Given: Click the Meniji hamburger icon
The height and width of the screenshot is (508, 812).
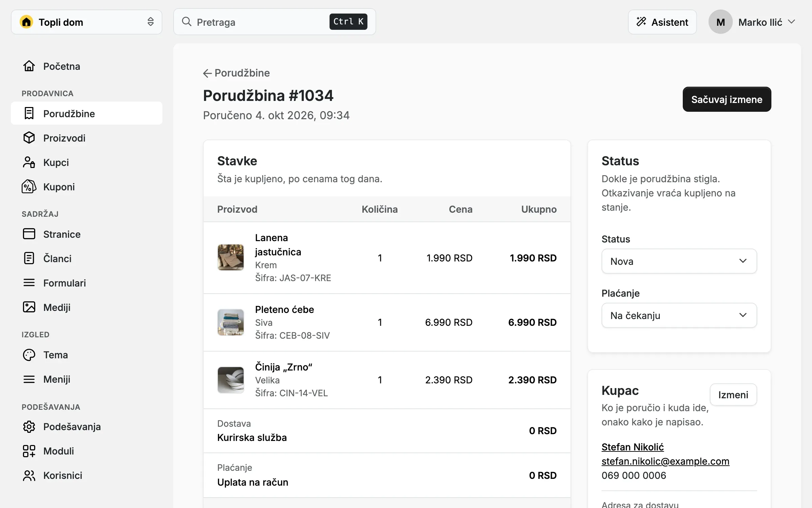Looking at the screenshot, I should point(29,379).
